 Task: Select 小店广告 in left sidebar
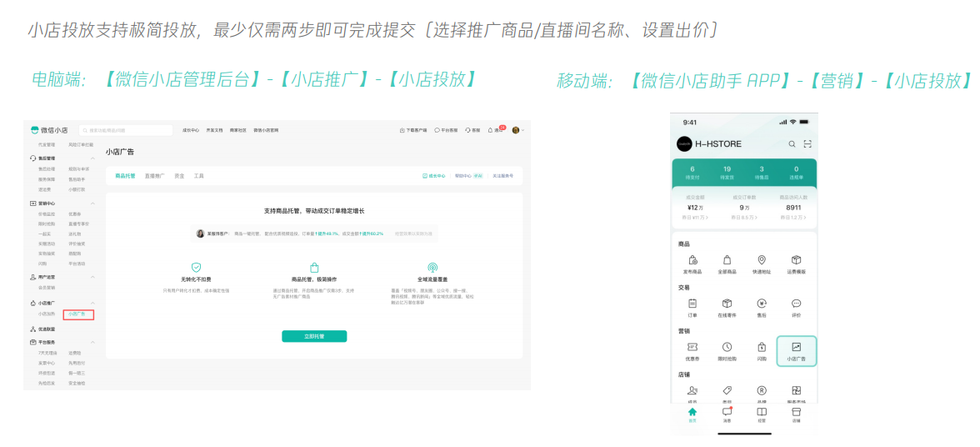[77, 314]
